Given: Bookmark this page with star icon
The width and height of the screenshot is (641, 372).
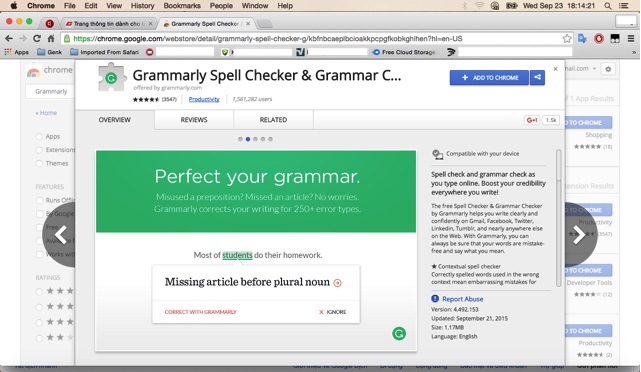Looking at the screenshot, I should [567, 38].
